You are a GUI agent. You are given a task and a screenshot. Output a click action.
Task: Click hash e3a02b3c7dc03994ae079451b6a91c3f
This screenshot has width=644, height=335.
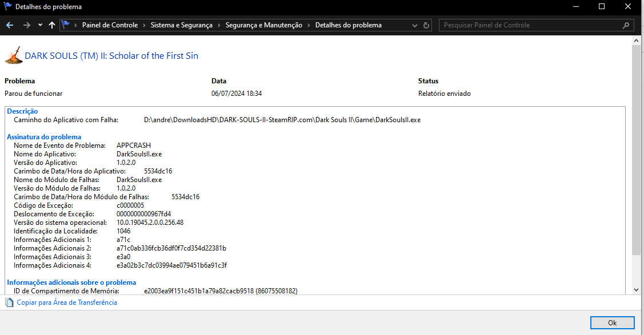tap(171, 266)
